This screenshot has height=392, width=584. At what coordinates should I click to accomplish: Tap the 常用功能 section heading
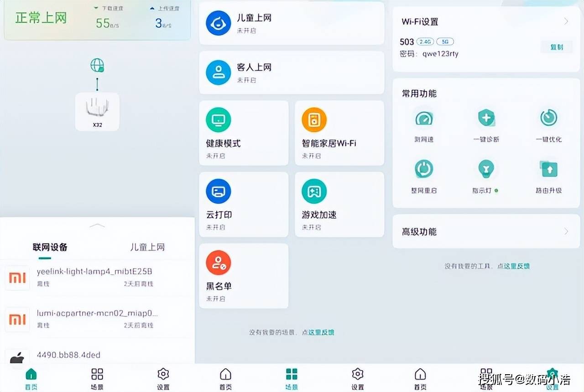click(x=419, y=93)
